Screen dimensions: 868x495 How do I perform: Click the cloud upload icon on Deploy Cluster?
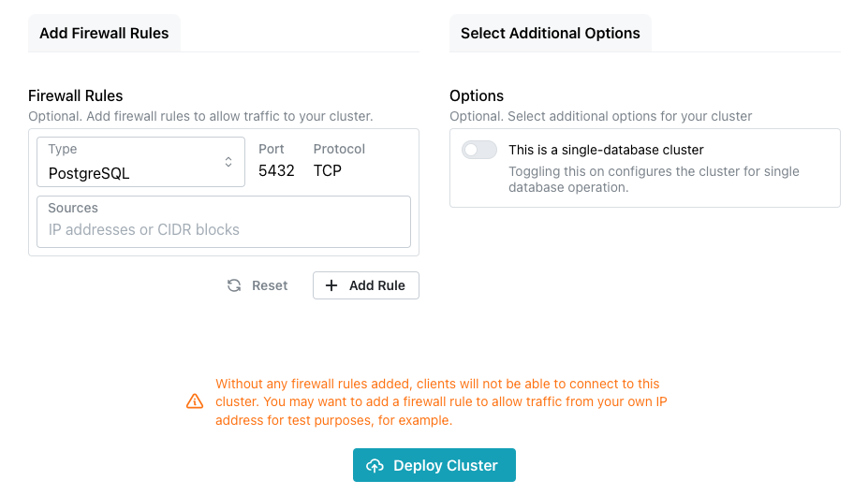tap(375, 466)
